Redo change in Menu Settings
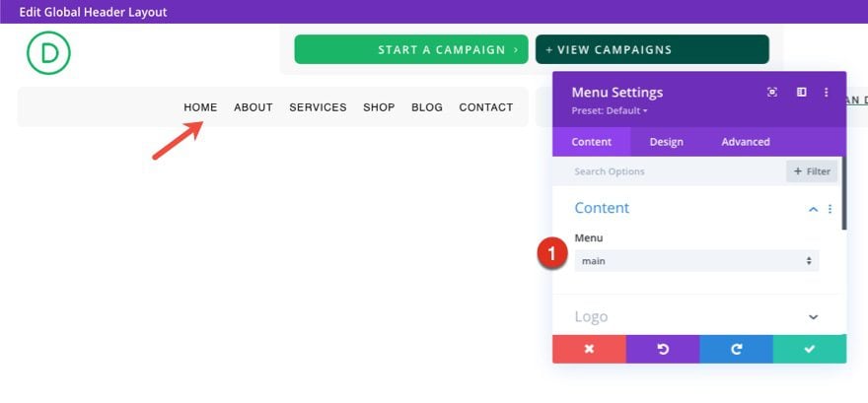Viewport: 868px width, 403px height. point(736,349)
